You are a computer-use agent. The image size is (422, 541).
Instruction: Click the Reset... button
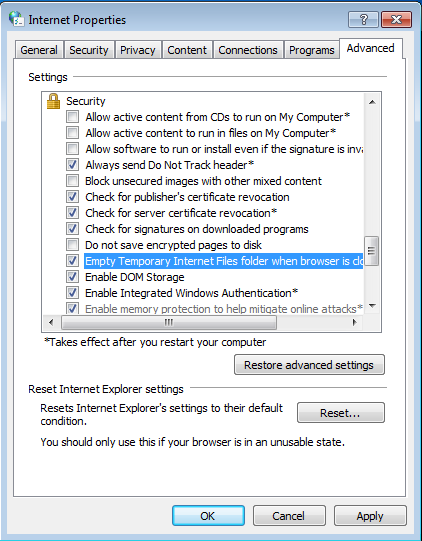(341, 413)
